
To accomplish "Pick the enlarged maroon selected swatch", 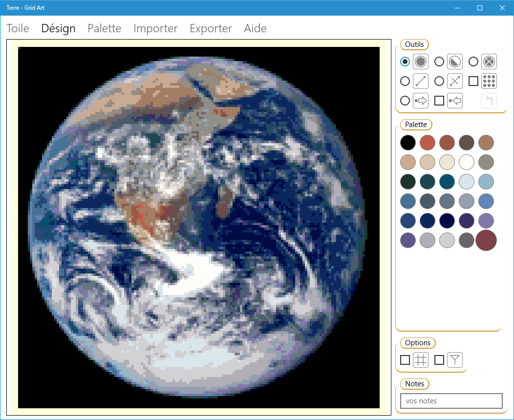I will click(x=486, y=240).
